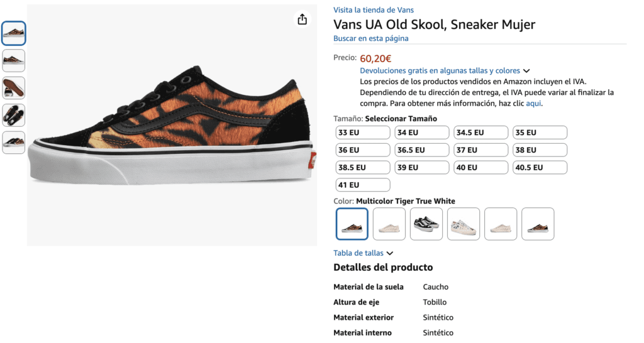644x343 pixels.
Task: Expand the Devoluciones gratis returns info
Action: click(x=445, y=71)
